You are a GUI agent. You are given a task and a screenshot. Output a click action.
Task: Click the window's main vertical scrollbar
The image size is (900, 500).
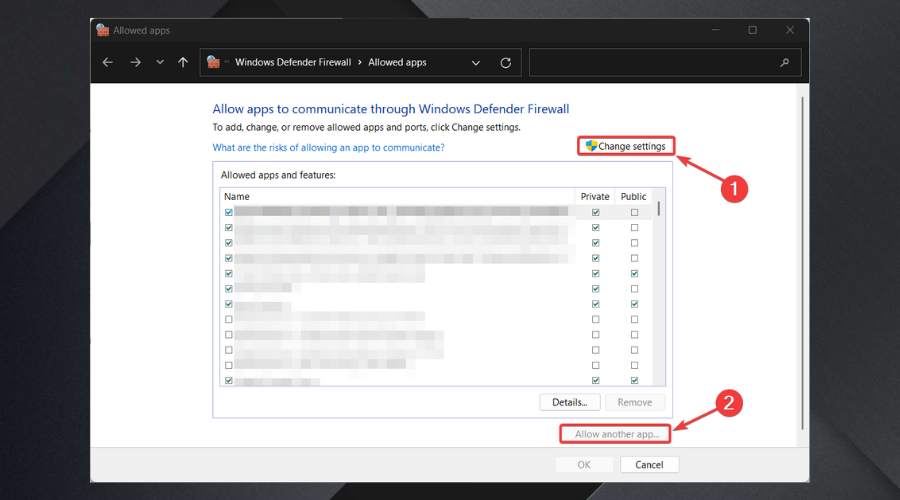pos(802,264)
